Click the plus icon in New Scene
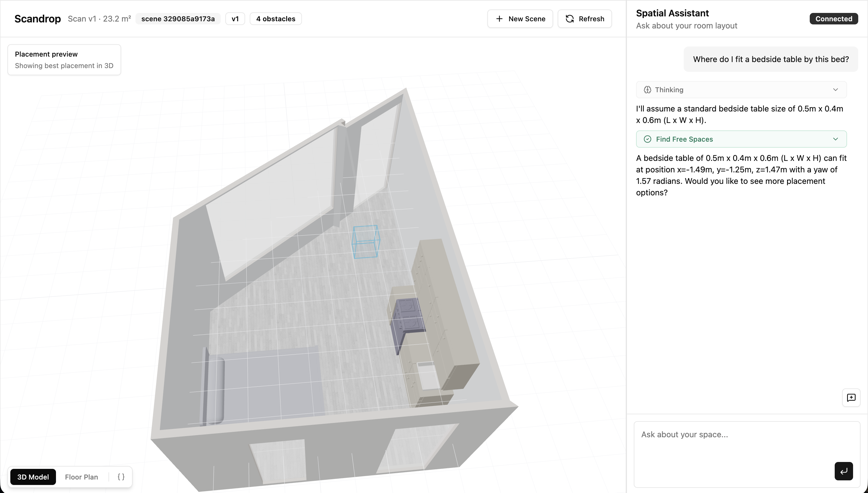The image size is (868, 493). click(x=499, y=19)
